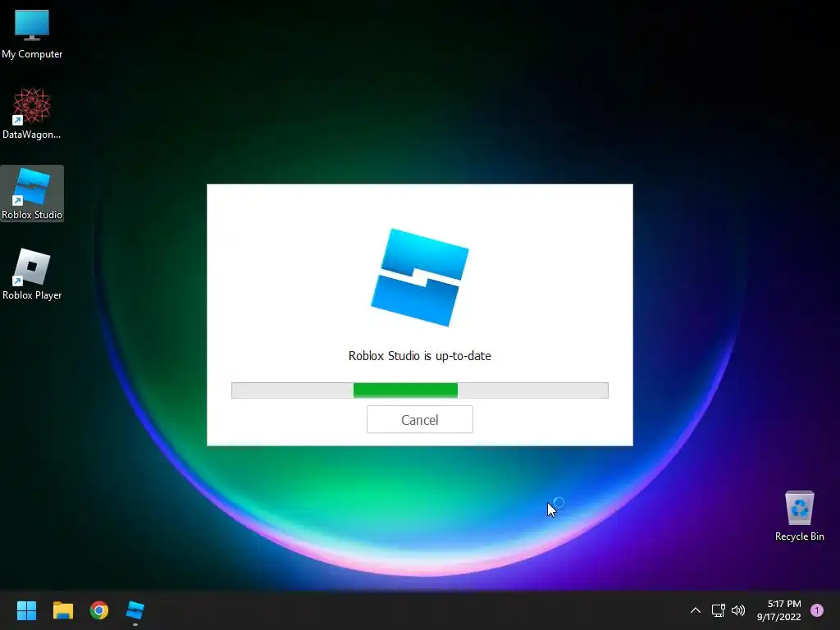Open the network status tray icon
The width and height of the screenshot is (840, 630).
718,610
